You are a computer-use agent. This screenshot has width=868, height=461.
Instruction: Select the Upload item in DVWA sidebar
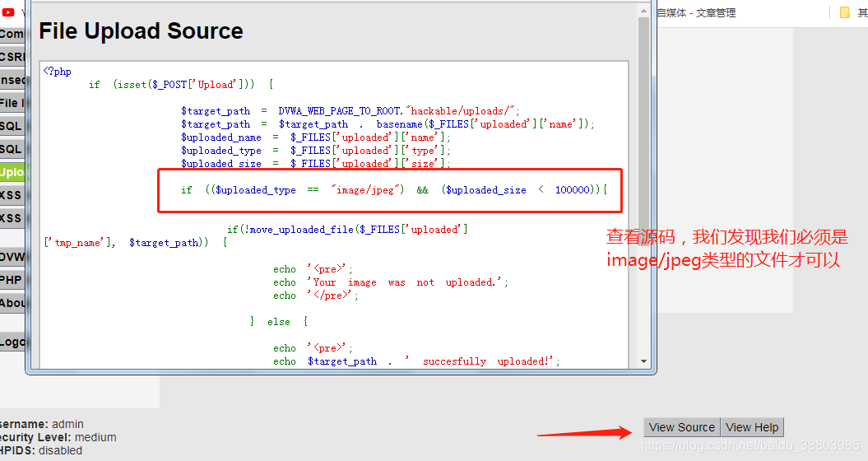click(x=12, y=172)
